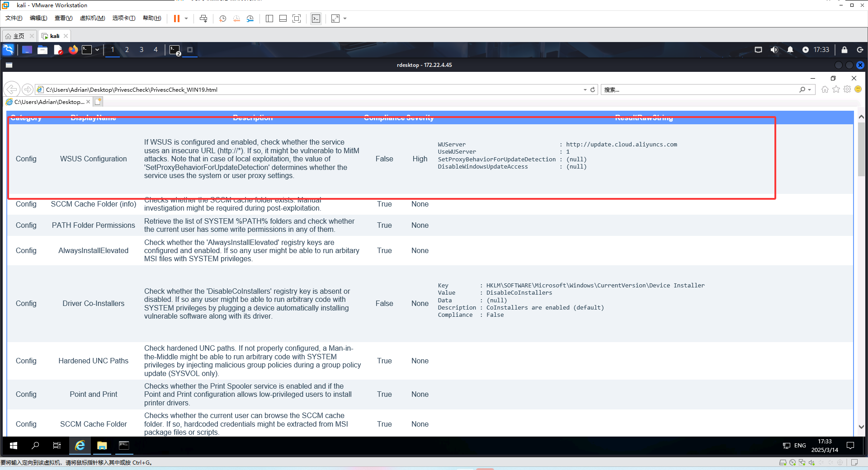Open the 虚拟机(M) menu
This screenshot has width=868, height=470.
92,18
